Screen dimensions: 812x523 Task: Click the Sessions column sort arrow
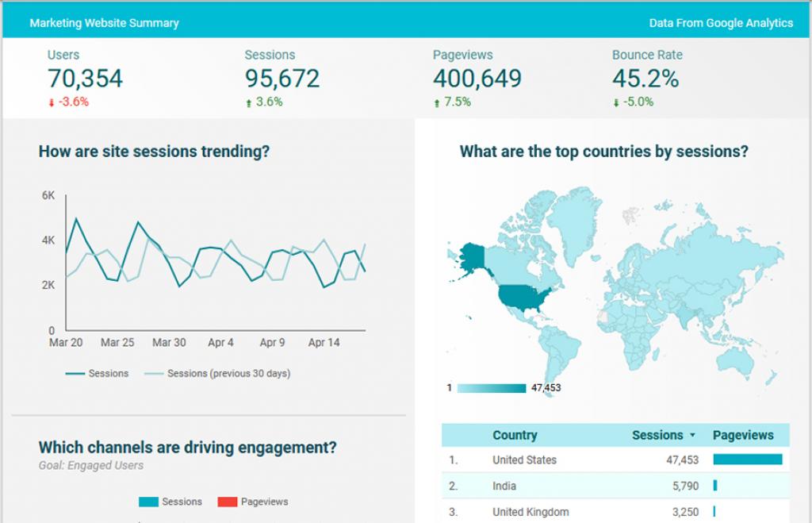click(x=692, y=436)
